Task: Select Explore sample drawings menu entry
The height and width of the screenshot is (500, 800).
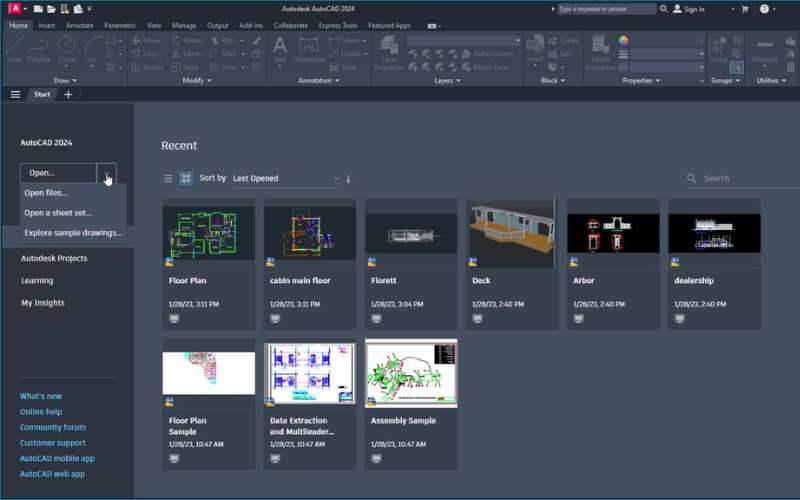Action: coord(73,232)
